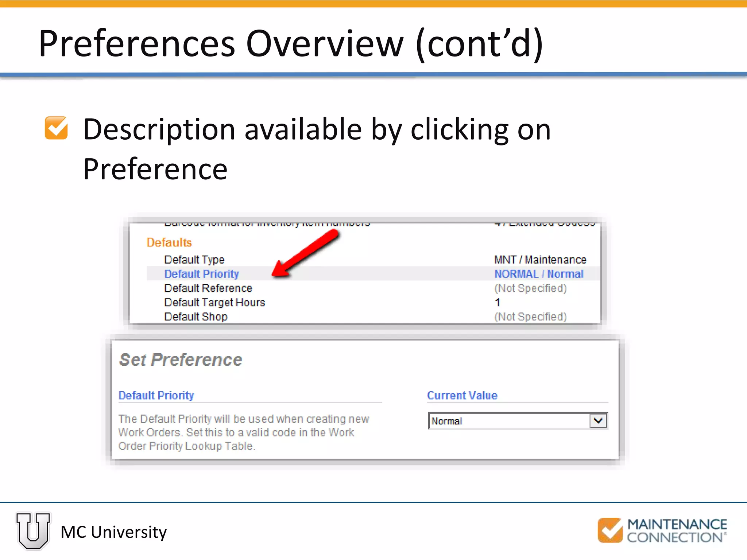This screenshot has width=747, height=560.
Task: Click the Current Value dropdown arrow
Action: coord(598,421)
